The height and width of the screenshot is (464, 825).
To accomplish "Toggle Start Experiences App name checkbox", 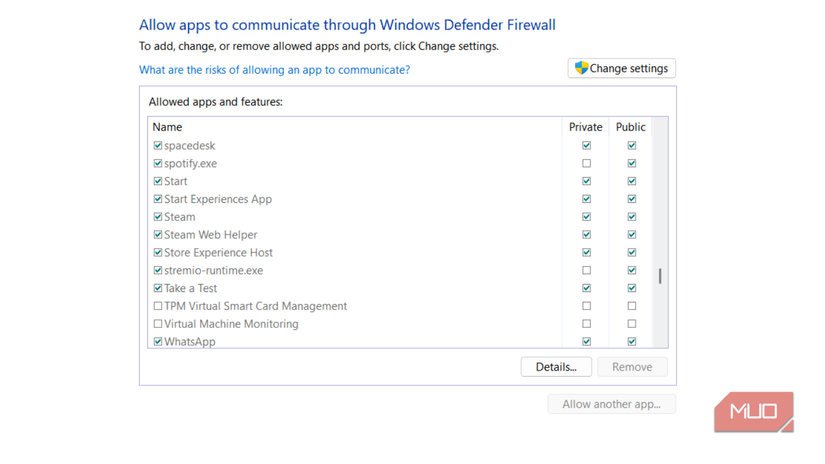I will [x=158, y=199].
